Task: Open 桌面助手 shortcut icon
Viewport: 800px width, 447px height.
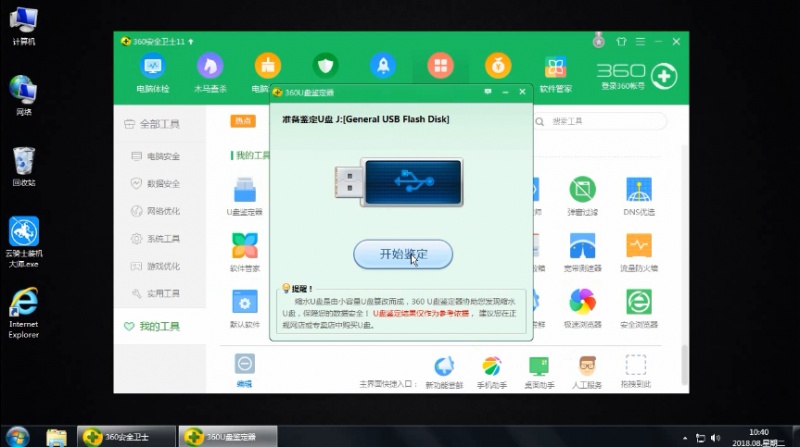Action: click(x=539, y=372)
